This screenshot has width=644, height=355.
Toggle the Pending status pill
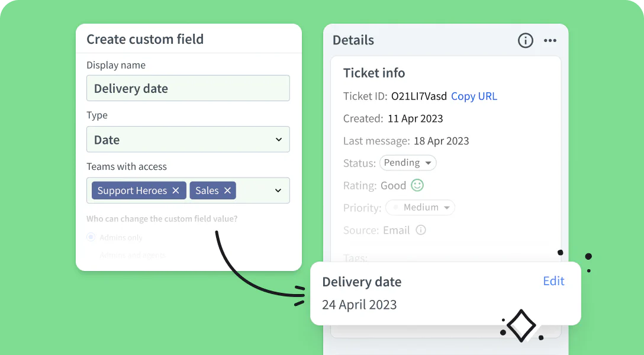coord(408,162)
